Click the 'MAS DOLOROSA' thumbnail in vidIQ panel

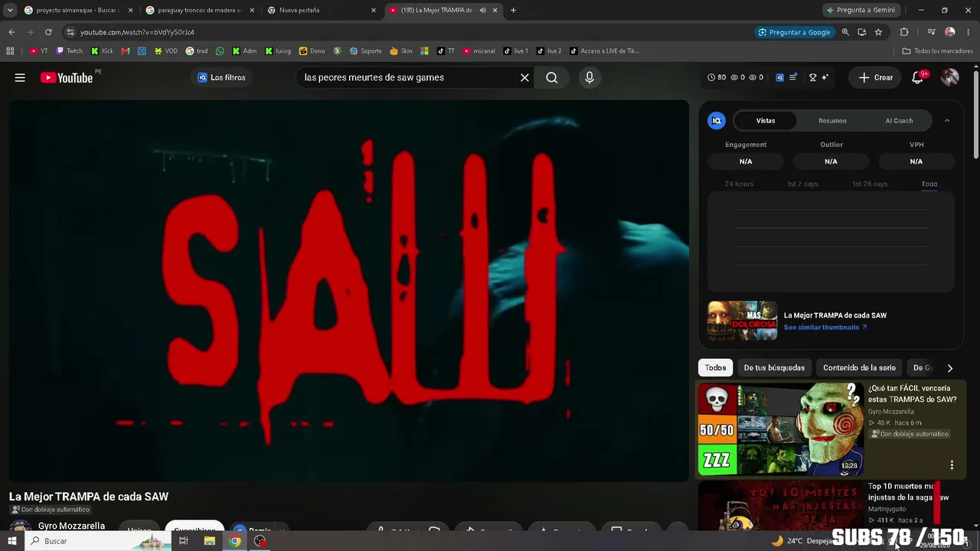[x=742, y=321]
